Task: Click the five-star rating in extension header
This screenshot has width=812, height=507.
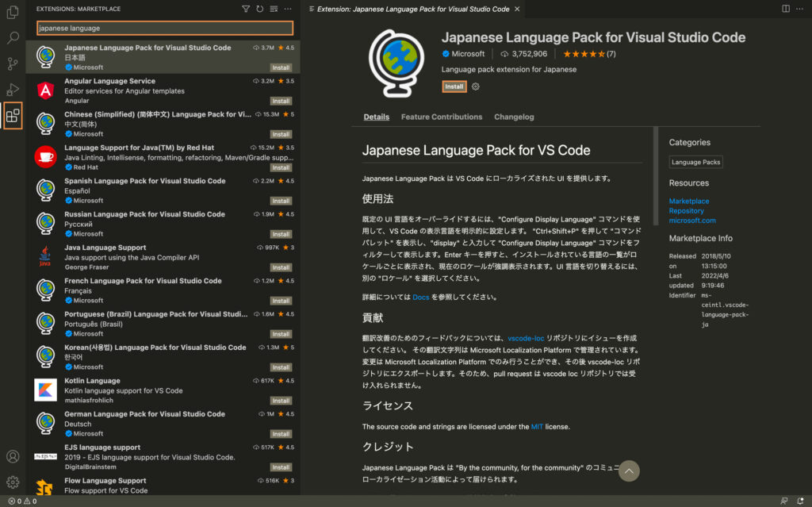Action: click(x=584, y=54)
